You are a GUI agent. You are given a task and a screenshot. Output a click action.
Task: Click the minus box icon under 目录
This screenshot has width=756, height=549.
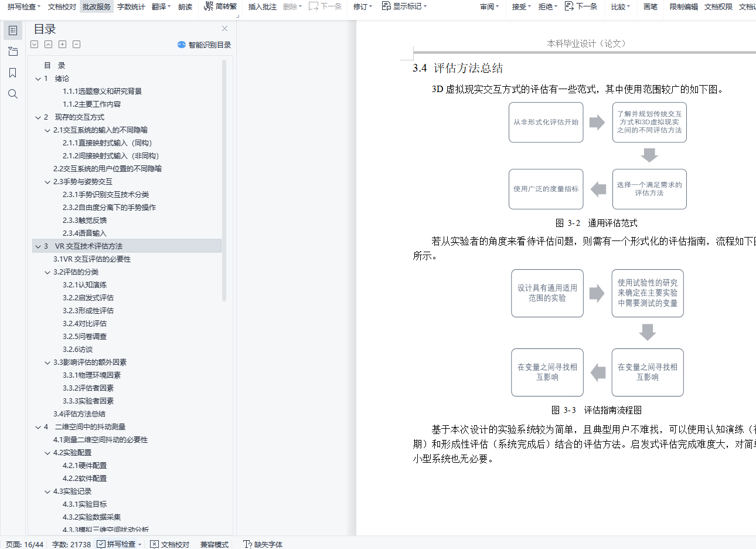[x=77, y=45]
